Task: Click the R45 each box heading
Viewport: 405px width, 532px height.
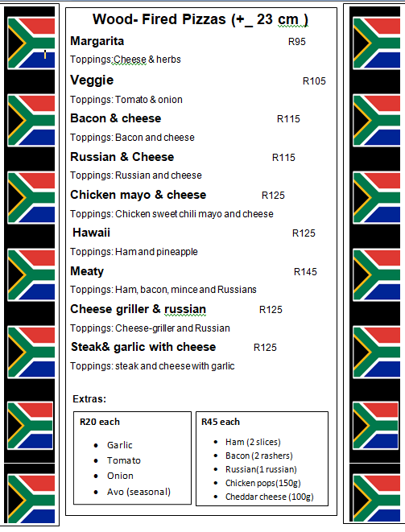Action: [221, 422]
